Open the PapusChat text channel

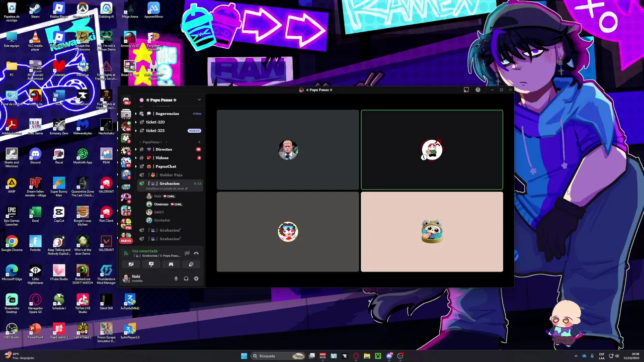(170, 166)
